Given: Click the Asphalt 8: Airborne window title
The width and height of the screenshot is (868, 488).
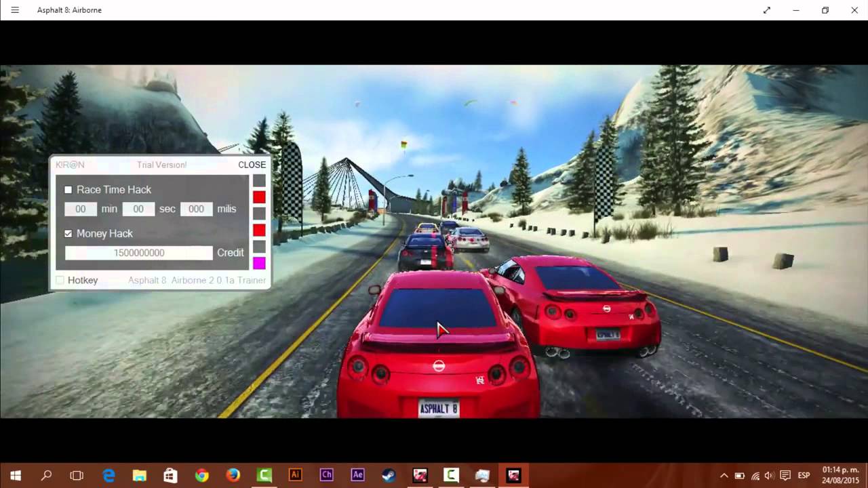Looking at the screenshot, I should [x=69, y=10].
